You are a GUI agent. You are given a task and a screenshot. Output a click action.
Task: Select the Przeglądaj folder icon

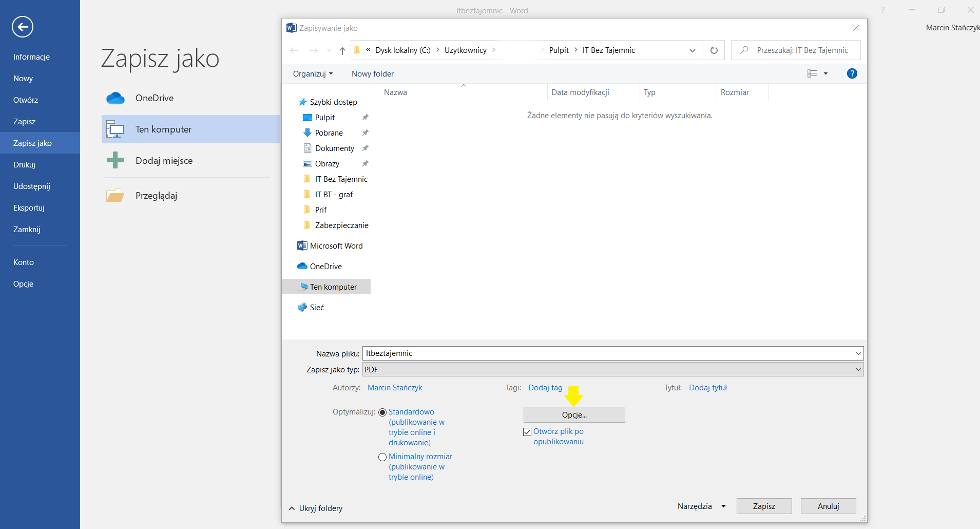(x=115, y=196)
